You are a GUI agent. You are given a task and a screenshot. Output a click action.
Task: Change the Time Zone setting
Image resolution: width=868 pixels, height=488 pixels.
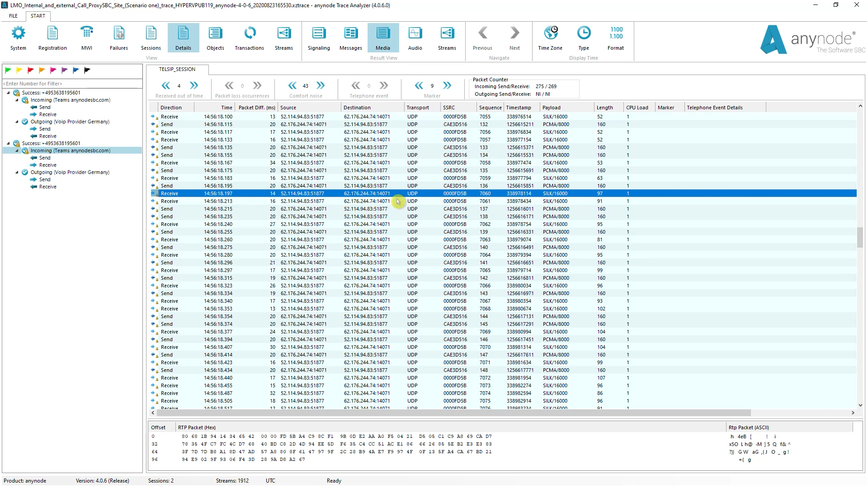point(550,38)
